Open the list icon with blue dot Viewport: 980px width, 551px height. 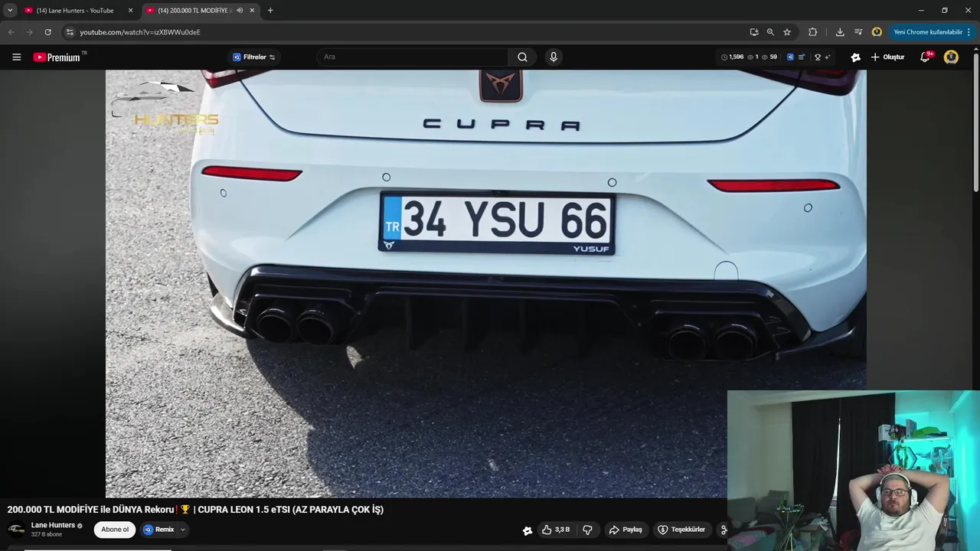(802, 57)
